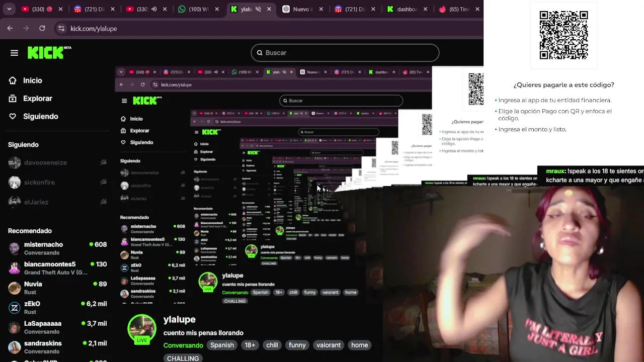Click the large ylalupe channel name
644x362 pixels.
click(179, 319)
